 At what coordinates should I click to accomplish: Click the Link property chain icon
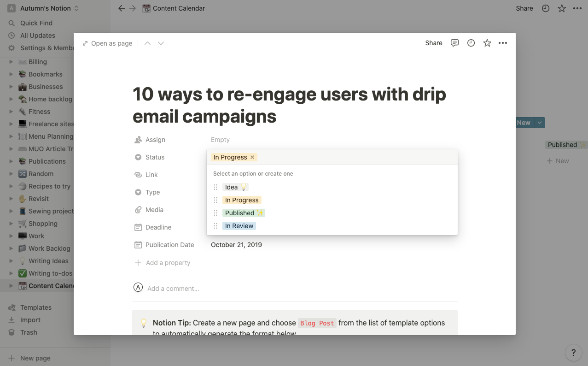[x=138, y=175]
